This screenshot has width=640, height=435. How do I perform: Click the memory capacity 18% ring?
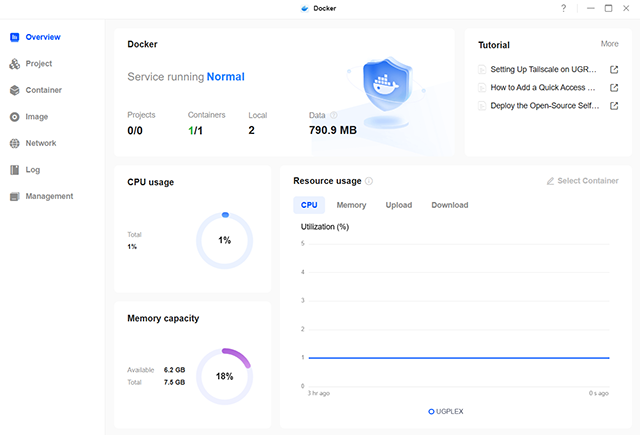(x=224, y=376)
